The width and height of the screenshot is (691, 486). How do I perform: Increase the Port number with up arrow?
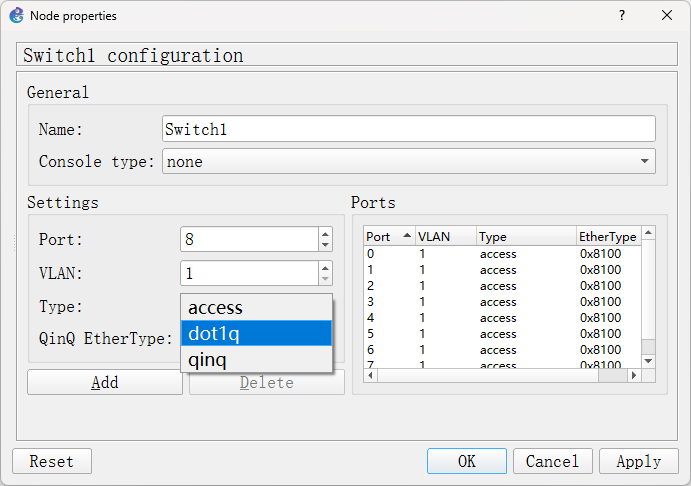pyautogui.click(x=324, y=234)
